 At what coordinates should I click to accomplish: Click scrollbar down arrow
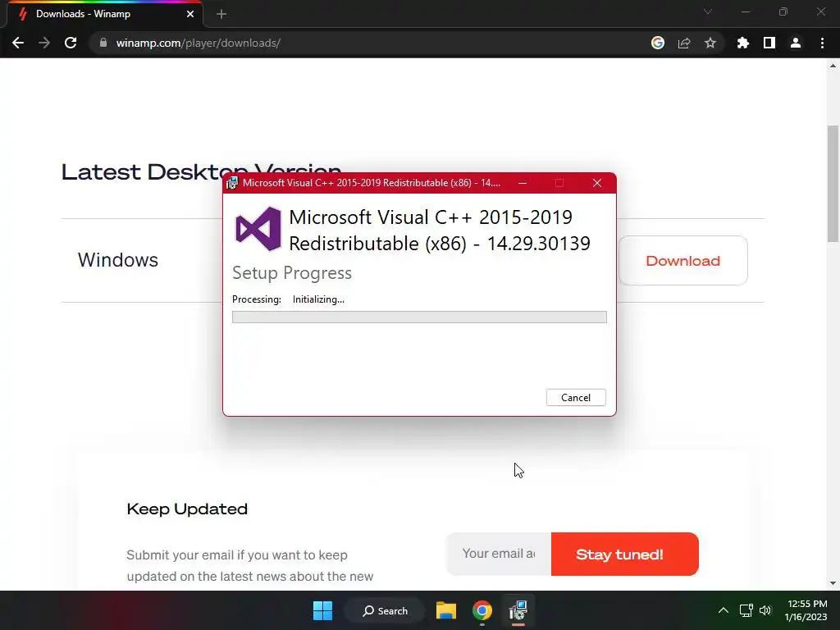coord(833,583)
